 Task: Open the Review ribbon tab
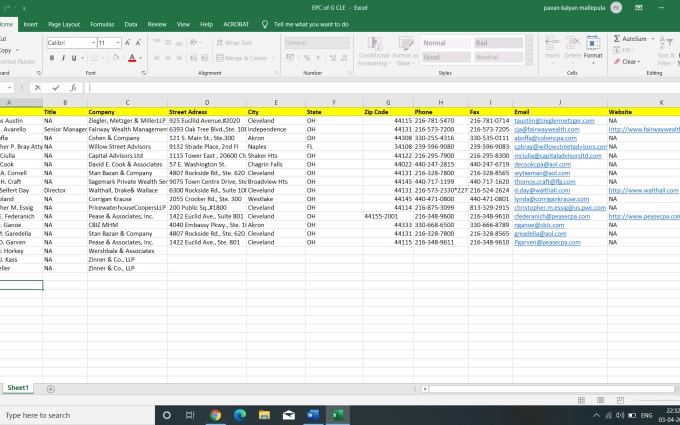pyautogui.click(x=157, y=24)
